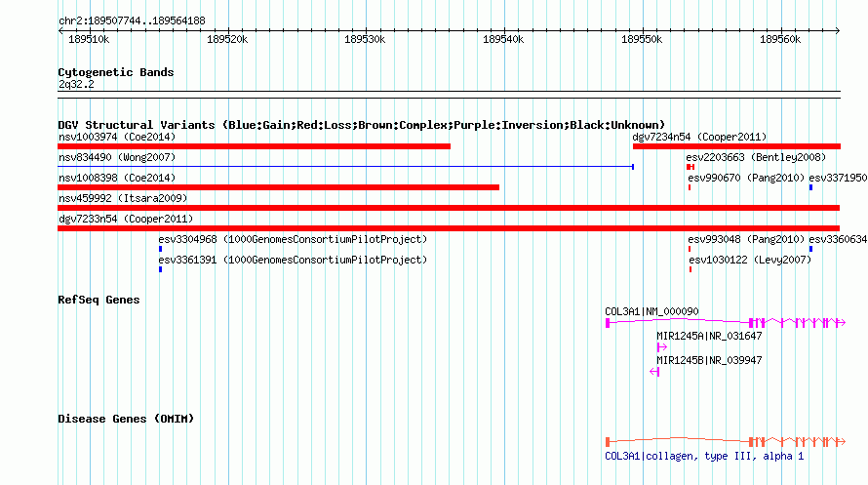The height and width of the screenshot is (485, 868).
Task: Click the Cytogenetic Bands track title
Action: (116, 72)
